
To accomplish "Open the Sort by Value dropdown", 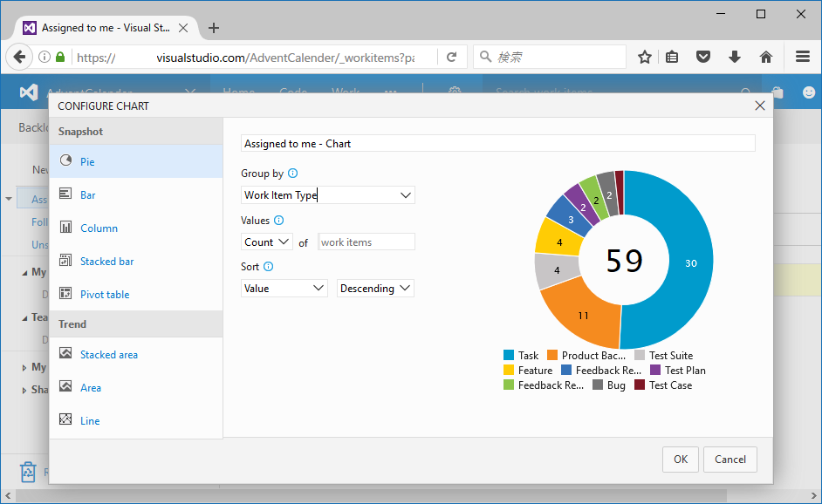I will coord(284,288).
